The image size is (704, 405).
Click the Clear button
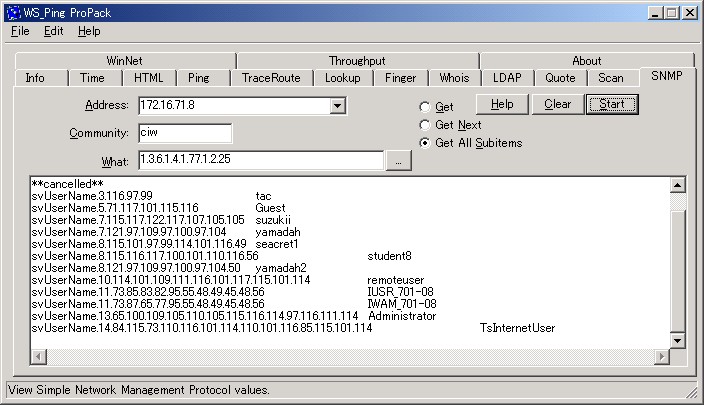pos(558,104)
